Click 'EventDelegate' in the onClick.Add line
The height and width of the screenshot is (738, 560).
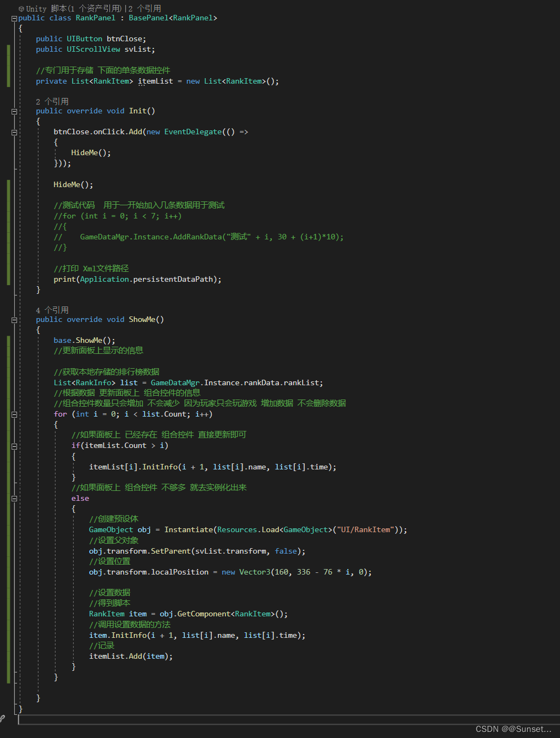(193, 132)
